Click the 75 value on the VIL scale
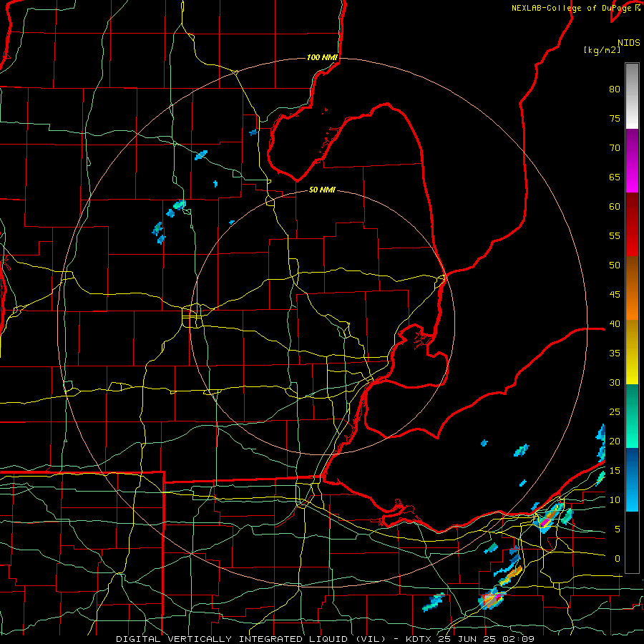The image size is (644, 644). [x=615, y=119]
